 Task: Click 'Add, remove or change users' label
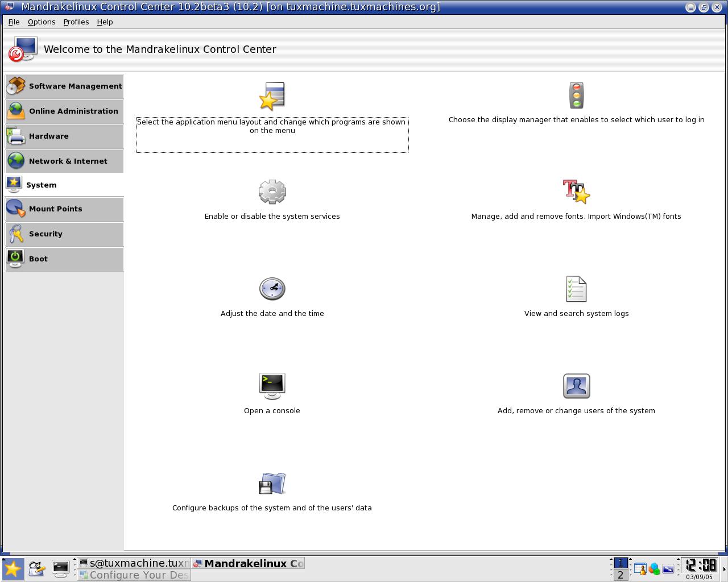tap(576, 411)
